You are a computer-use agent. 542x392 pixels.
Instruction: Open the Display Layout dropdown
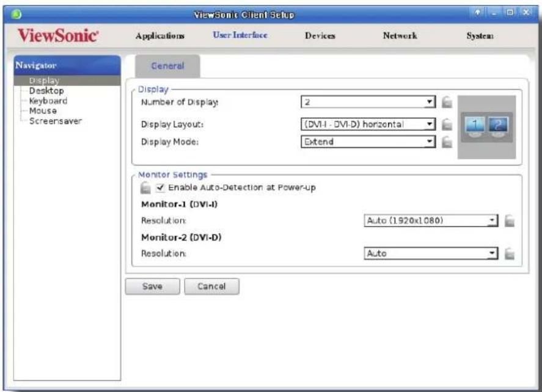(x=368, y=125)
